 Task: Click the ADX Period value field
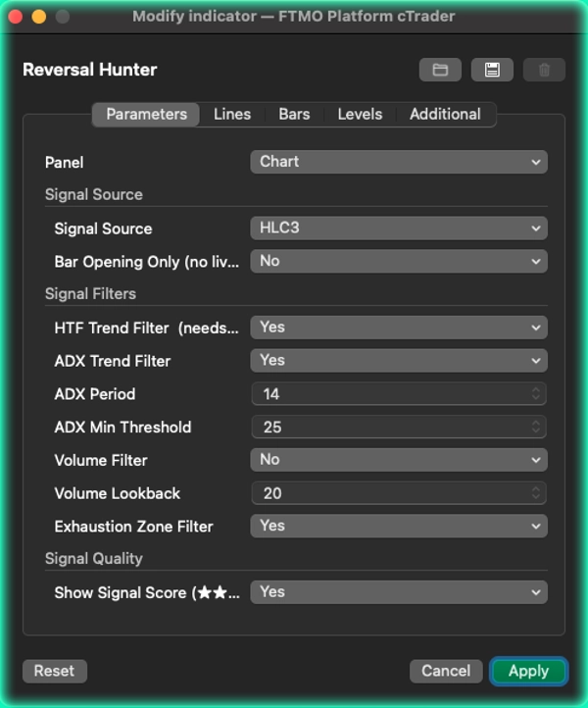coord(399,394)
